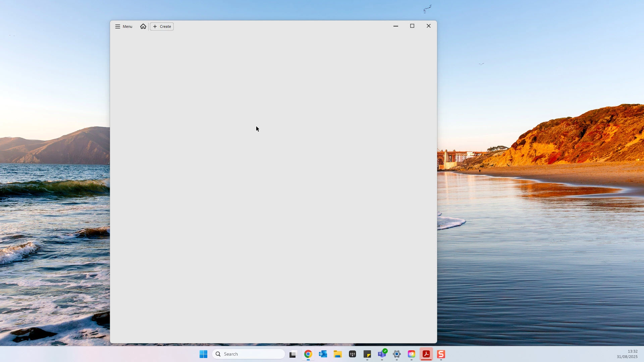Open Outlook from the taskbar
The height and width of the screenshot is (362, 644).
[x=323, y=354]
